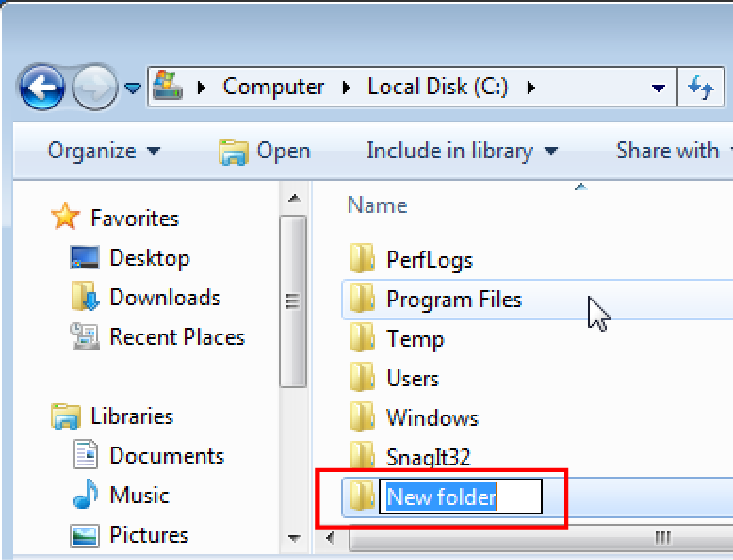Image resolution: width=733 pixels, height=560 pixels.
Task: Open Downloads folder icon in Favorites
Action: pyautogui.click(x=85, y=298)
